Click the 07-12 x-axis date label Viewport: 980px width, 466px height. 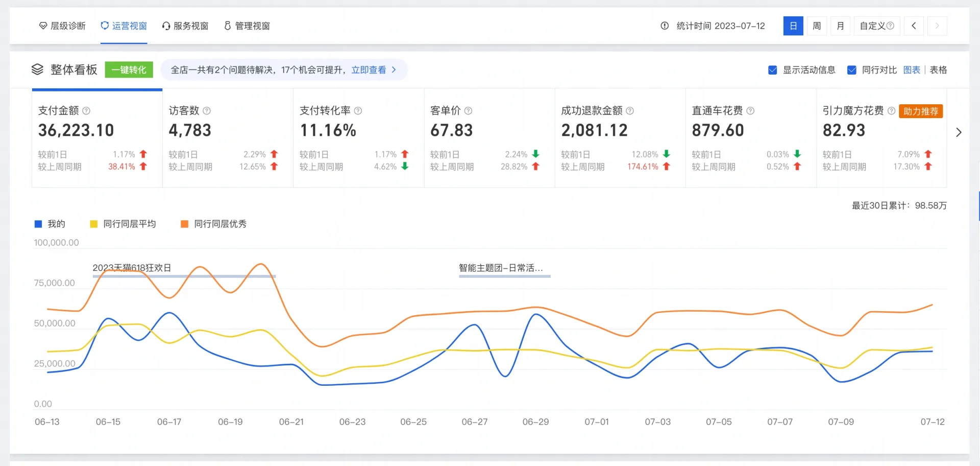(x=933, y=422)
